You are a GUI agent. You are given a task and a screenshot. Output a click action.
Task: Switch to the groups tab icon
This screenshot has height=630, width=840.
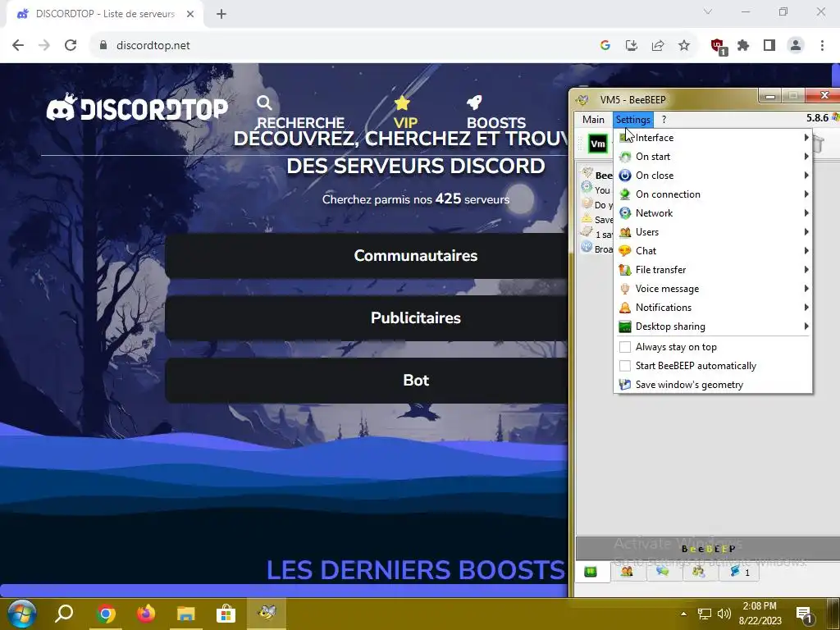(699, 572)
